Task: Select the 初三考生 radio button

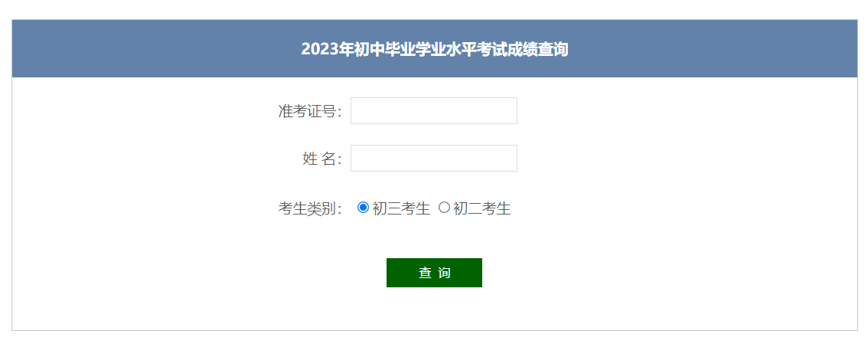Action: tap(364, 208)
